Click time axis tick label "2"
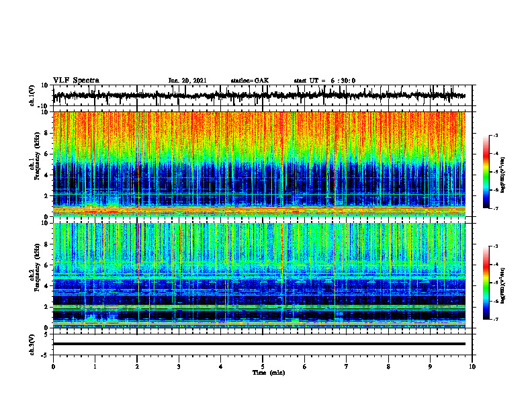The height and width of the screenshot is (411, 532). tap(137, 367)
